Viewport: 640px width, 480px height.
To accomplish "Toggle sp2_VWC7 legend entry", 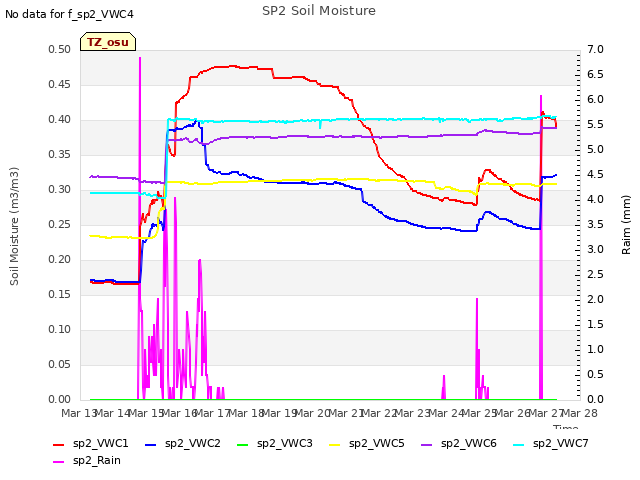I will pyautogui.click(x=551, y=444).
